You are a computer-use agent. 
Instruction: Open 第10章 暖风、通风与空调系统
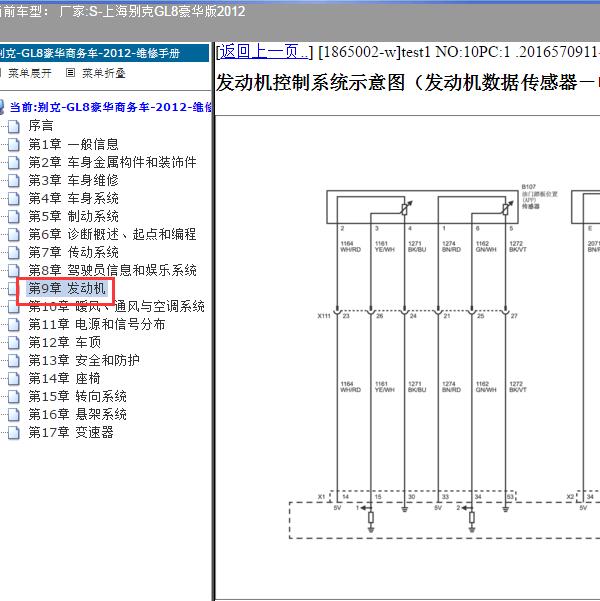(x=117, y=306)
